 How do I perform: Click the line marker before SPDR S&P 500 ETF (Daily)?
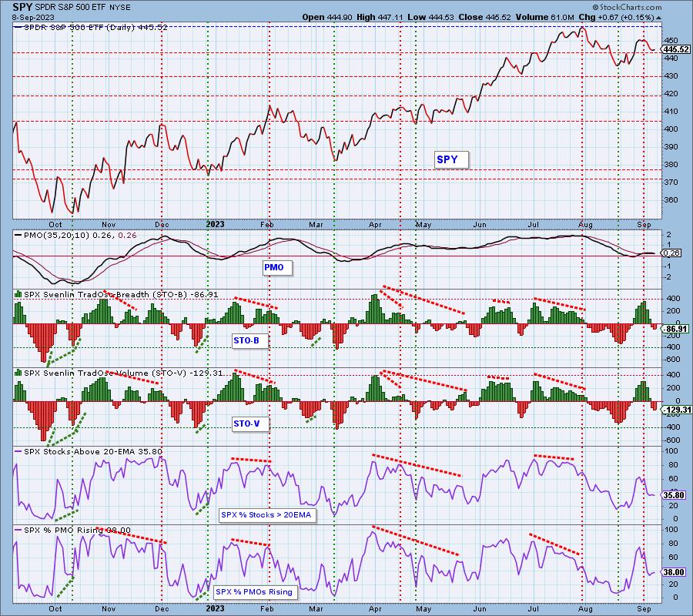pyautogui.click(x=18, y=27)
